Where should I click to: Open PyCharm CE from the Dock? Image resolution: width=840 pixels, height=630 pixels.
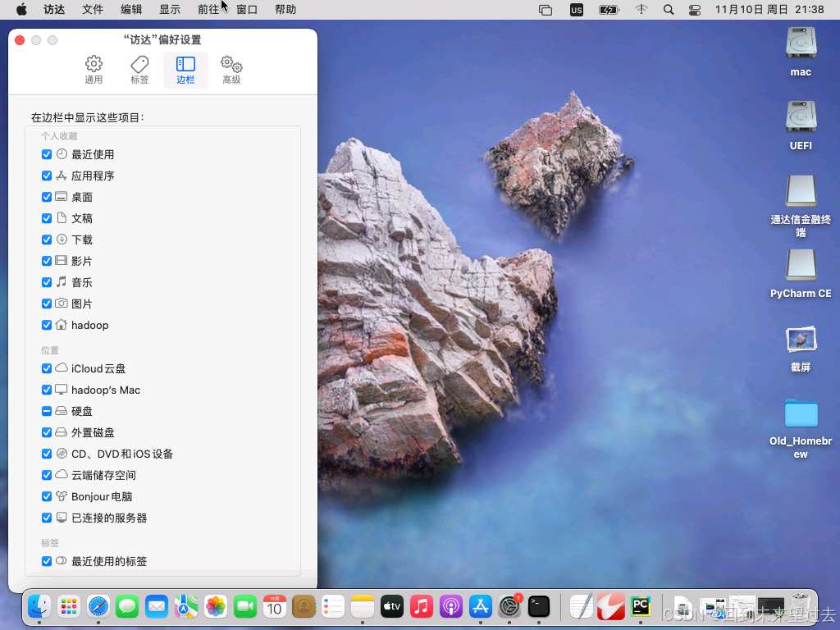(640, 607)
